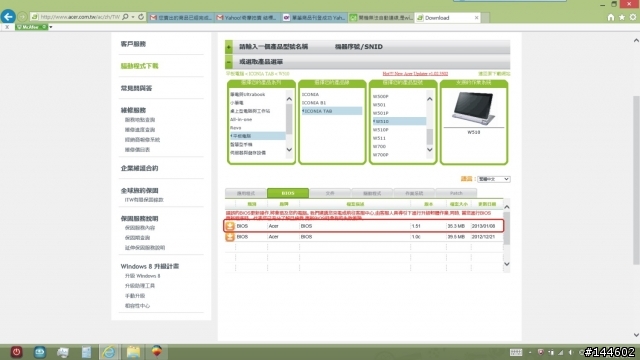Click the search magnifier in address bar
Image resolution: width=640 pixels, height=360 pixels.
pyautogui.click(x=125, y=17)
